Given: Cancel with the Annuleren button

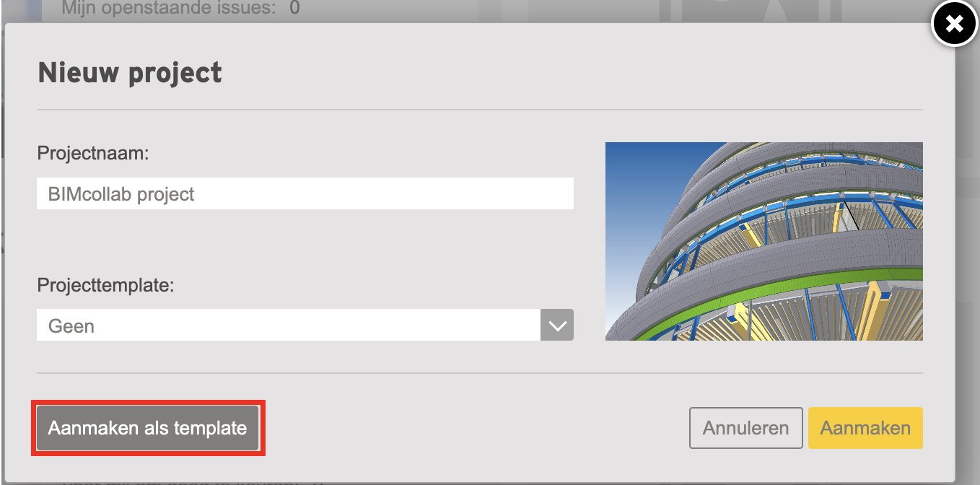Looking at the screenshot, I should [746, 428].
